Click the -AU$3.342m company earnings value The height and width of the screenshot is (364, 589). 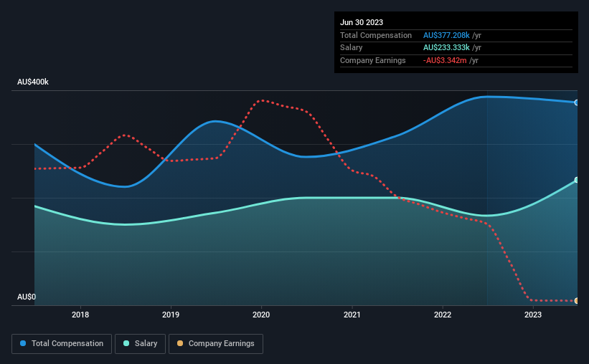pyautogui.click(x=445, y=60)
